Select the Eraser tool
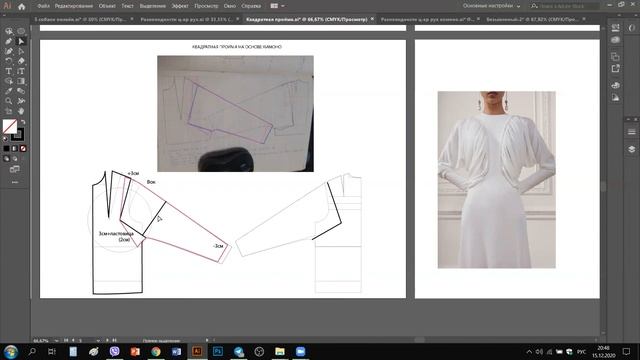The height and width of the screenshot is (360, 640). (x=21, y=61)
